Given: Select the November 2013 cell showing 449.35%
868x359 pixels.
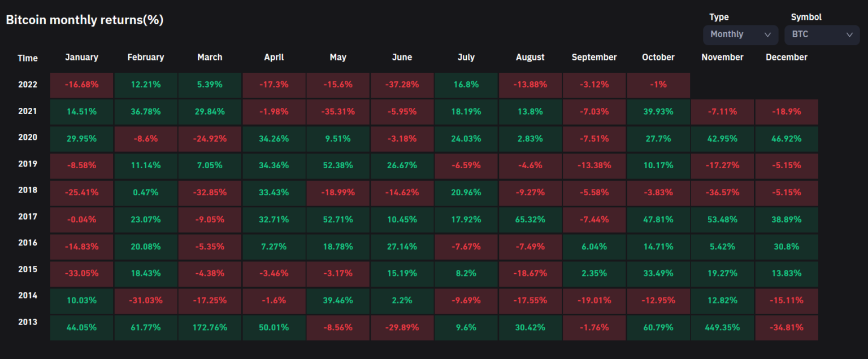Looking at the screenshot, I should click(x=722, y=327).
